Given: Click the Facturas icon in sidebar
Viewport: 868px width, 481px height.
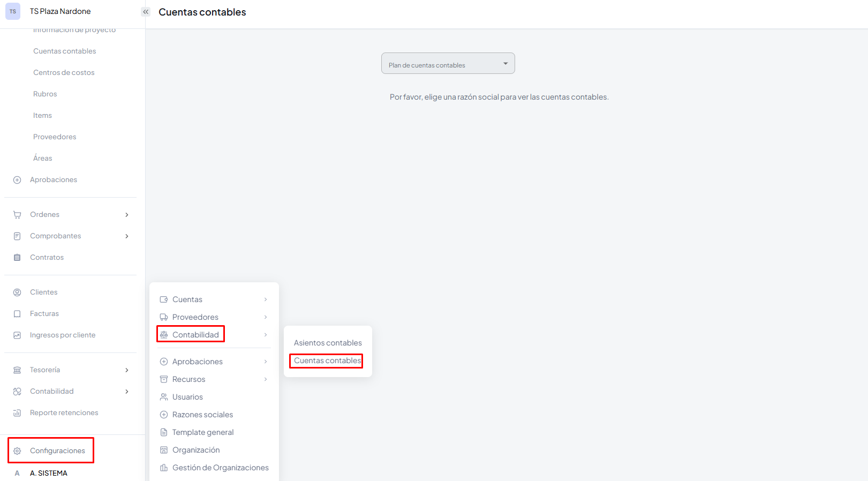Looking at the screenshot, I should (x=17, y=314).
